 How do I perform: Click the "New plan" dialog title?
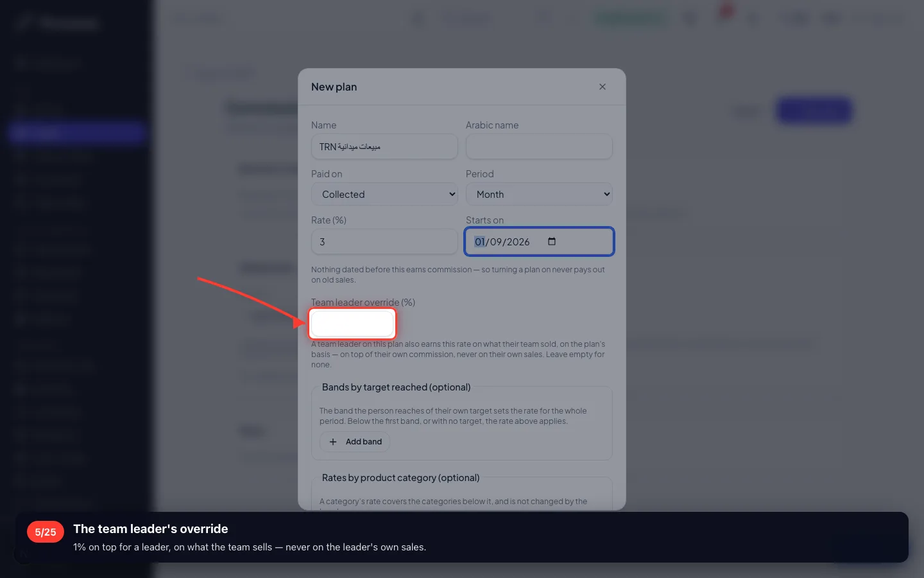point(334,87)
